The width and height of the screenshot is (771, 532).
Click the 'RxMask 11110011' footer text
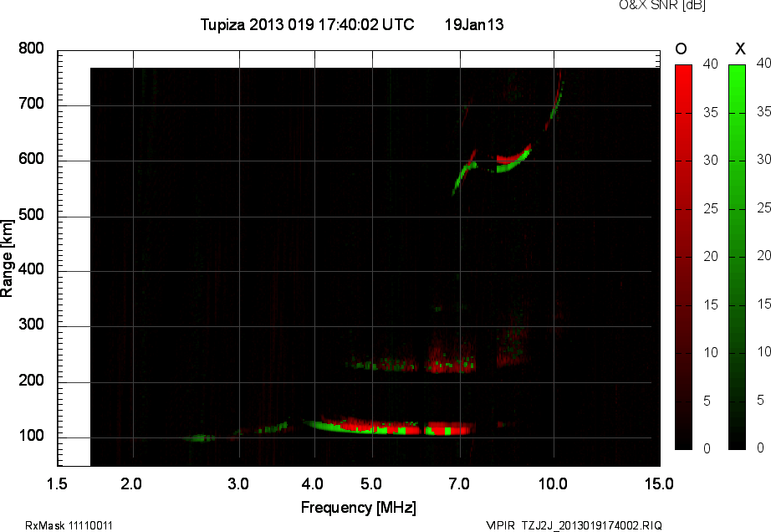pos(69,525)
